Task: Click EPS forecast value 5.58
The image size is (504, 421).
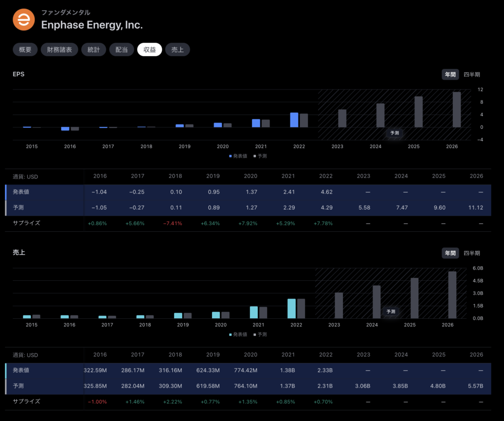Action: click(364, 208)
